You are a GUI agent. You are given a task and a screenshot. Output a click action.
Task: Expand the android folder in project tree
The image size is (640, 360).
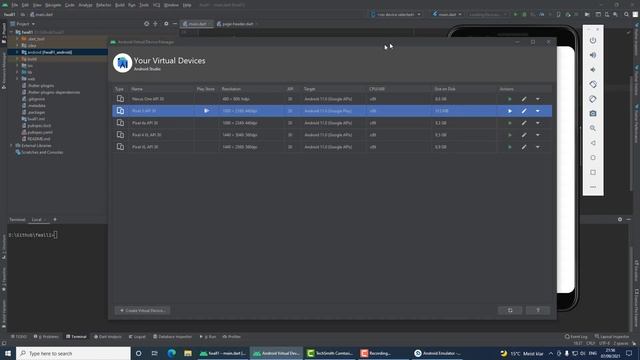17,52
